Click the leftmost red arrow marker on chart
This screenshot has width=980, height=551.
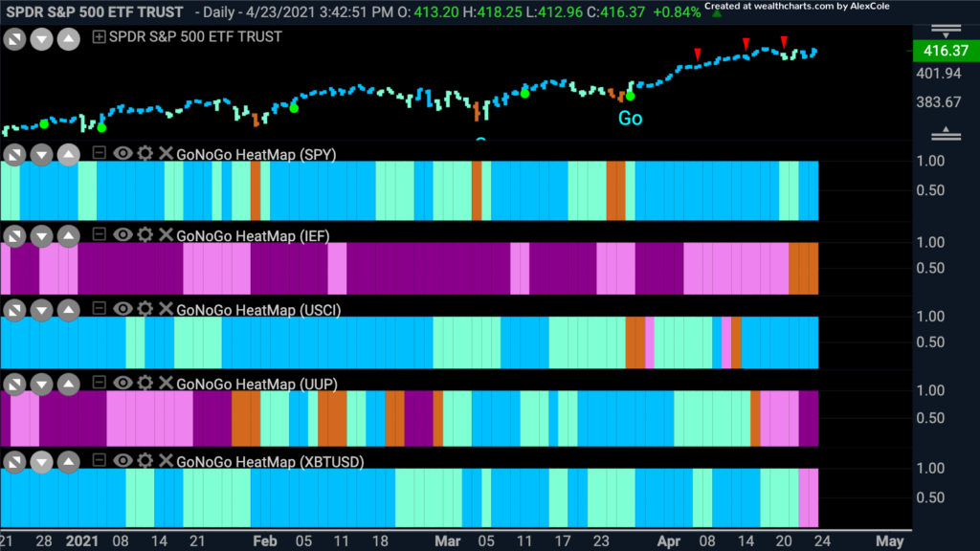coord(698,55)
